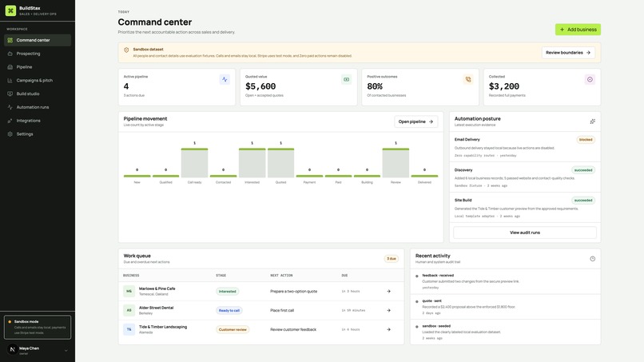Open Tide & Timber Landscaping row arrow
Image resolution: width=644 pixels, height=362 pixels.
pyautogui.click(x=388, y=329)
